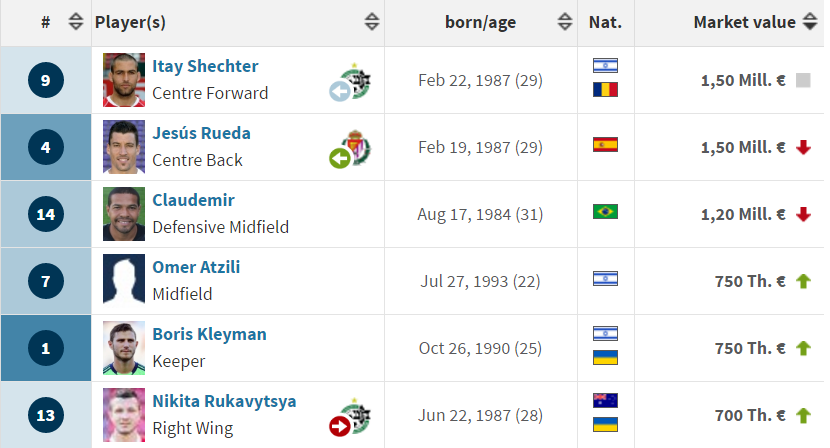Click the 1,50 Mill. € value for Jesús Rueda
Viewport: 830px width, 448px height.
743,147
